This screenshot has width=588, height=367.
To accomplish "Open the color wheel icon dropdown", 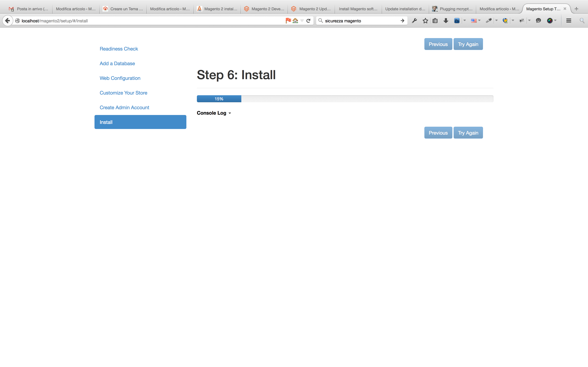I will [555, 21].
